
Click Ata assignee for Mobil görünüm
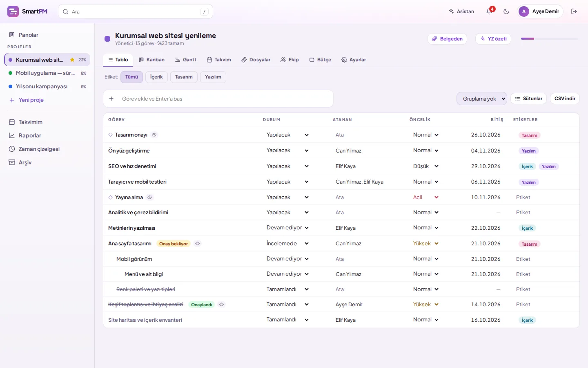click(x=340, y=259)
